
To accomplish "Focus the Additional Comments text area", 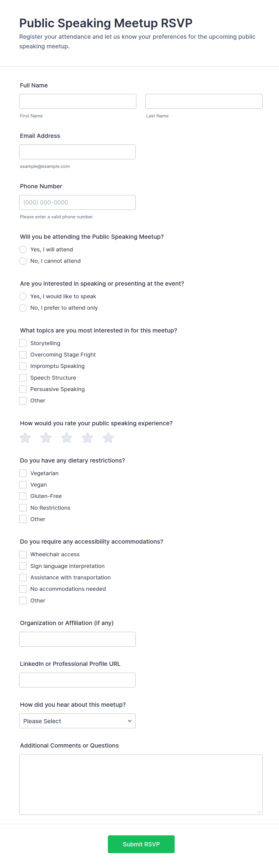I will tap(141, 785).
